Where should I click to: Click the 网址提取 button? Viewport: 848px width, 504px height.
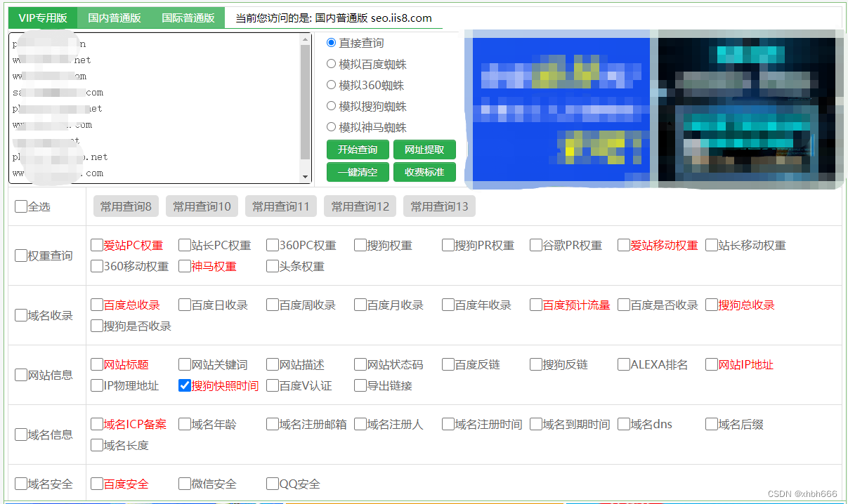click(424, 150)
